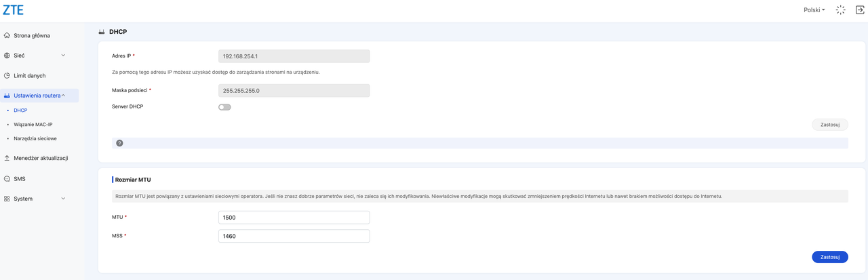Click the chat bubble icon next to SMS

pos(7,179)
